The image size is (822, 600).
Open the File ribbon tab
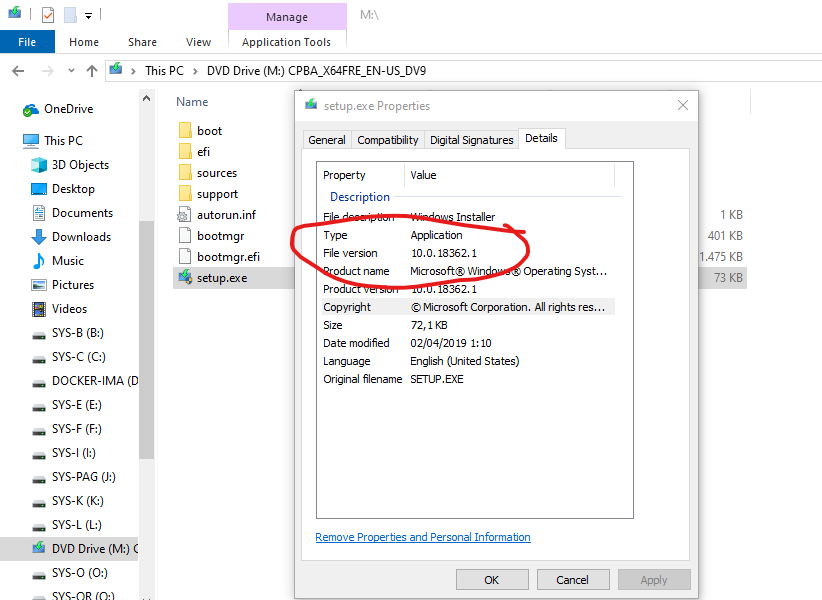click(x=27, y=42)
